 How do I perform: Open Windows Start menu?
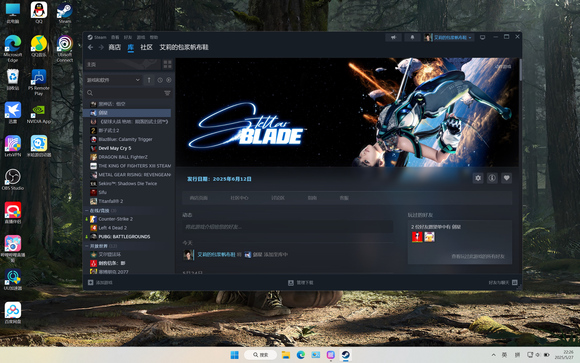pyautogui.click(x=235, y=355)
